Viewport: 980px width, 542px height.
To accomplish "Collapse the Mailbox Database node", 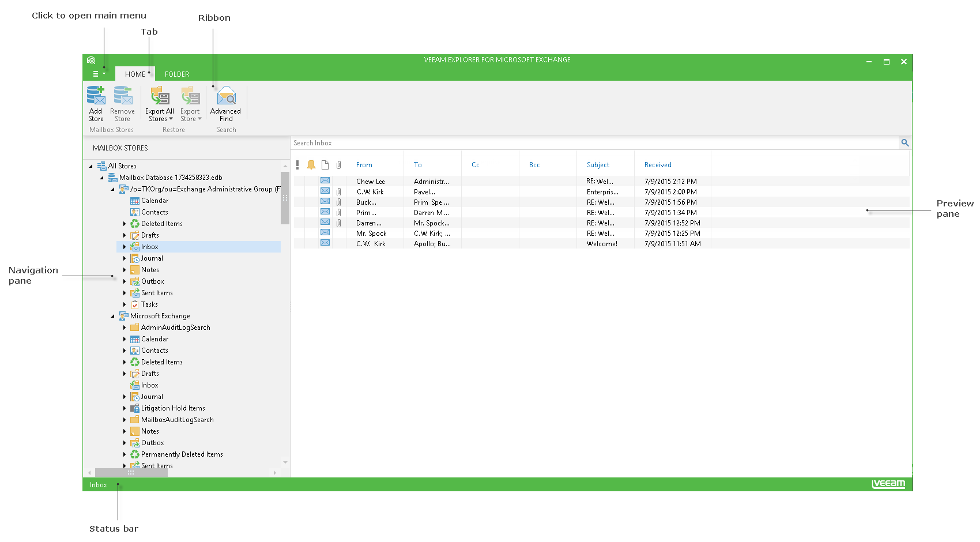I will 102,178.
